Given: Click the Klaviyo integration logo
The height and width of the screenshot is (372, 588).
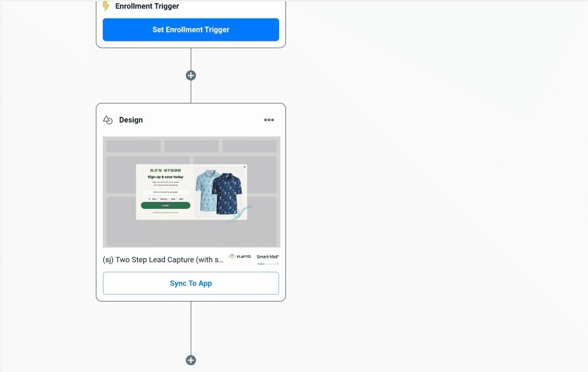Looking at the screenshot, I should click(240, 256).
